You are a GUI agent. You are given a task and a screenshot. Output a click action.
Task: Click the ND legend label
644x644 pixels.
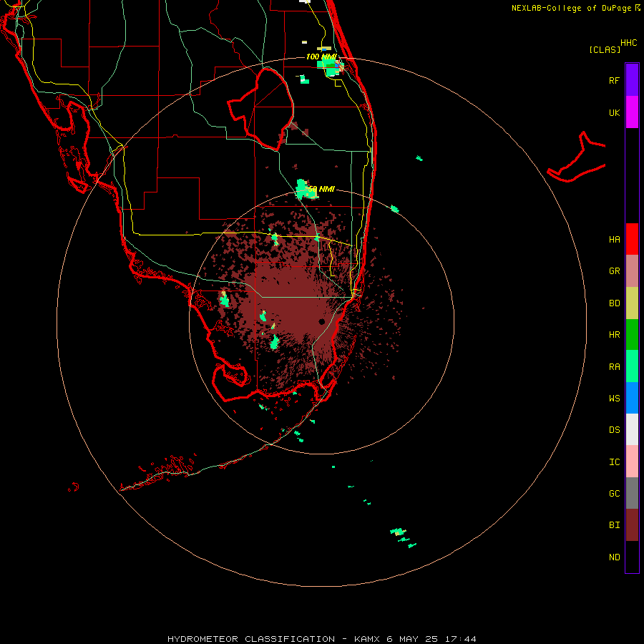(x=614, y=557)
